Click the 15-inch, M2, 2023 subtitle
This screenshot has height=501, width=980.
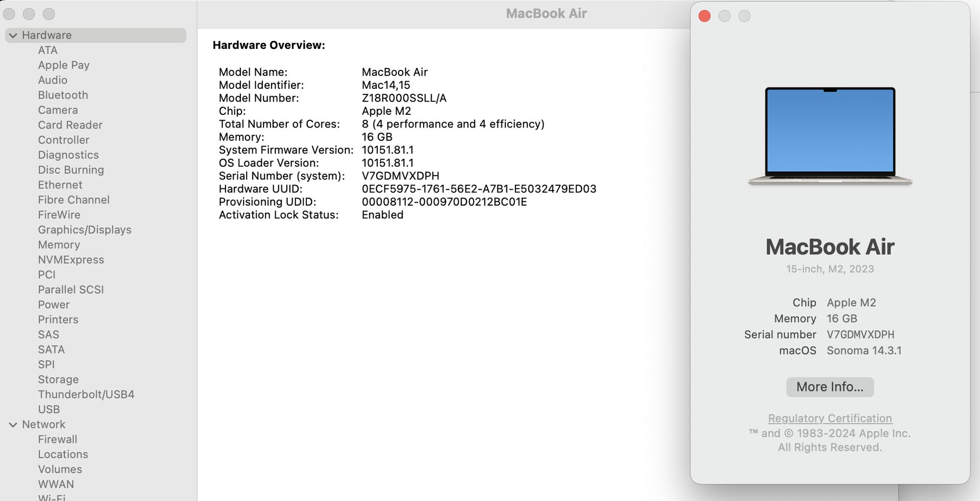pos(830,269)
